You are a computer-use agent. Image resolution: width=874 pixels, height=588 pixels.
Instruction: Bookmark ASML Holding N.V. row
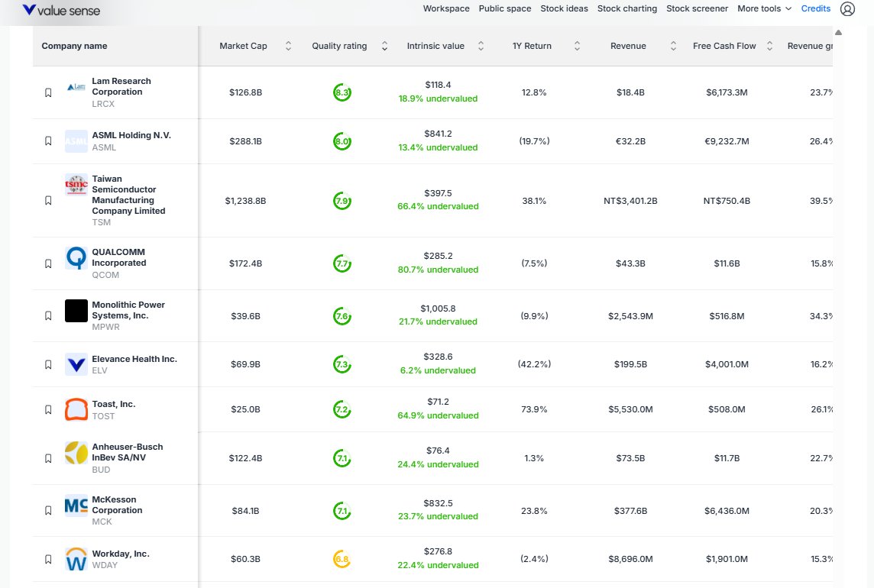48,141
